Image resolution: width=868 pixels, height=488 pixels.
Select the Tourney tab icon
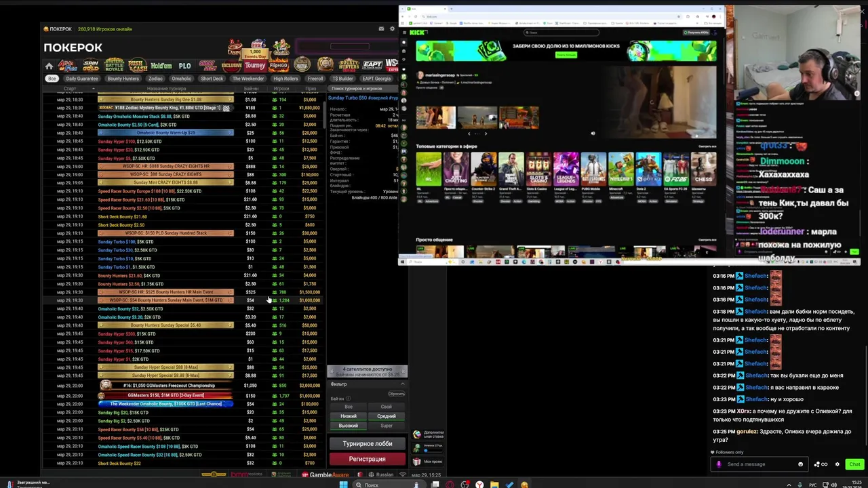coord(255,66)
